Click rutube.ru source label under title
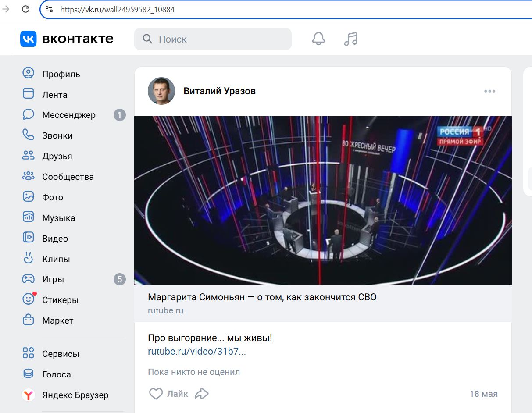The height and width of the screenshot is (413, 532). [x=165, y=310]
